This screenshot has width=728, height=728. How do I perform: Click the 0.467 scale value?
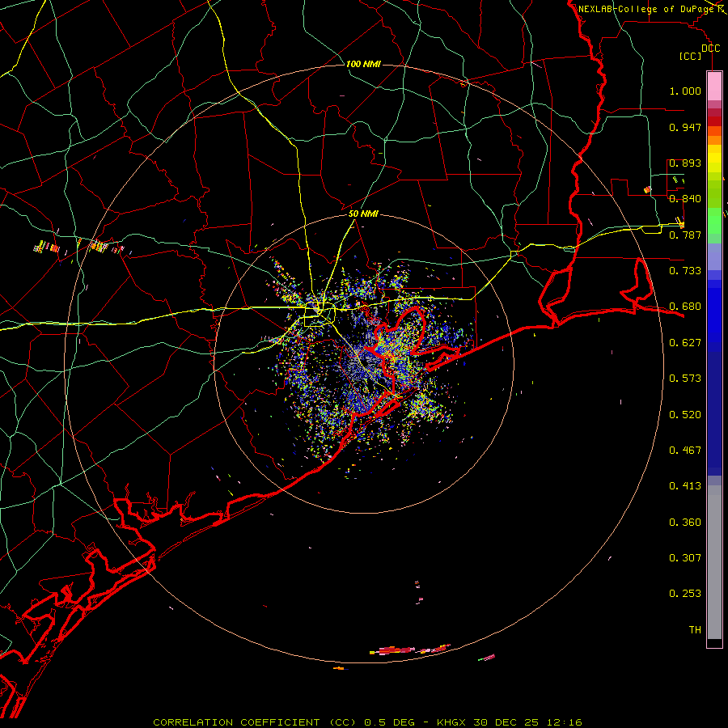point(685,451)
